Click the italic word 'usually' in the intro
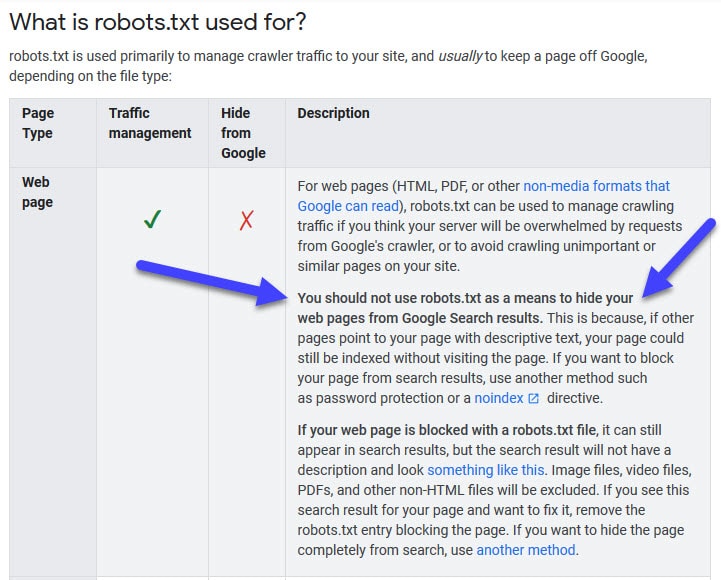Viewport: 721px width, 580px height. [x=460, y=57]
